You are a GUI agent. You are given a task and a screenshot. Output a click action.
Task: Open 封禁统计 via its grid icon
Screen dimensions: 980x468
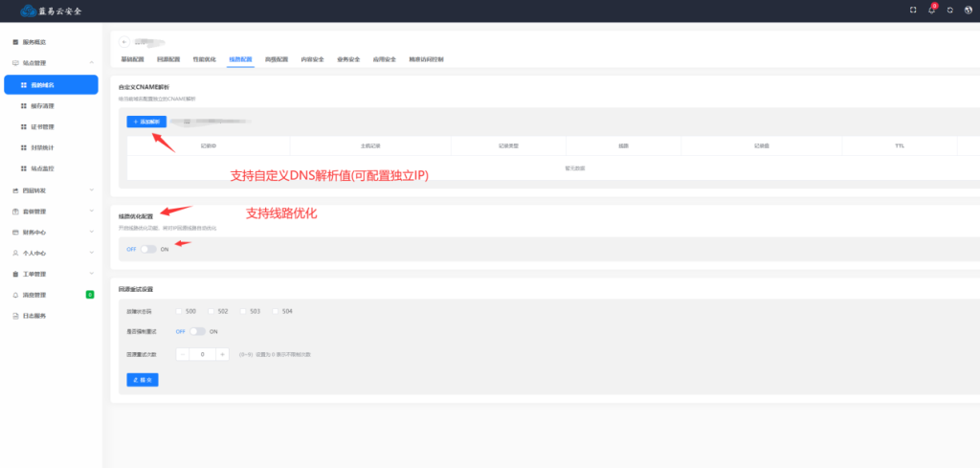[24, 147]
